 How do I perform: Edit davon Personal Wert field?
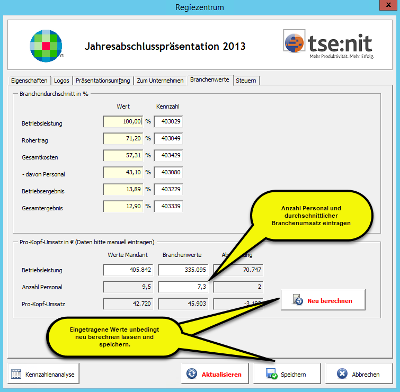(x=123, y=172)
